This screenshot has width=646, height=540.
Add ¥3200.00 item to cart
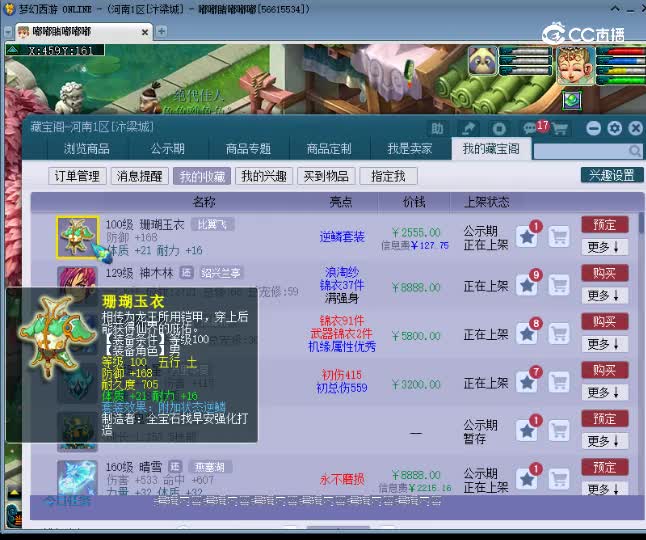click(559, 383)
